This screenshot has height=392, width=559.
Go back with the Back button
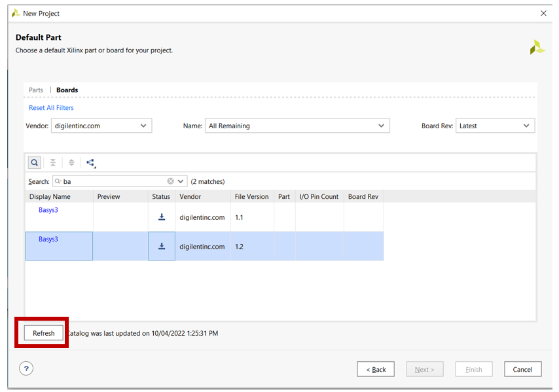(376, 369)
